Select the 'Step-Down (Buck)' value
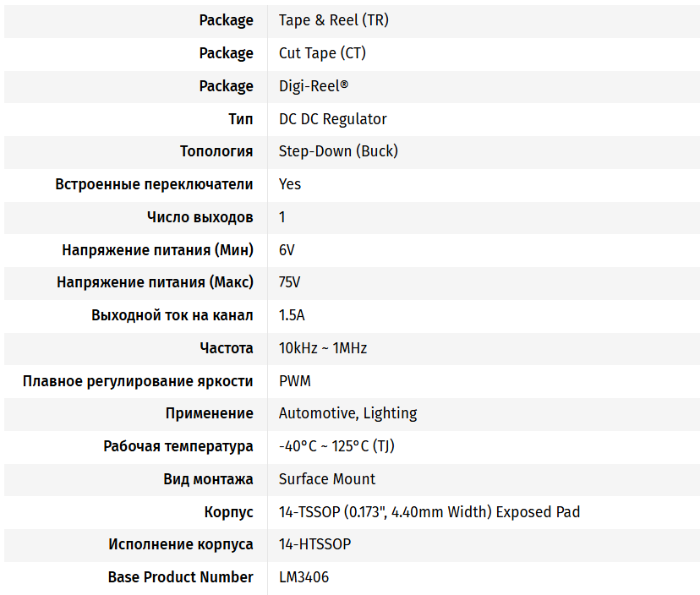700x595 pixels. point(338,151)
